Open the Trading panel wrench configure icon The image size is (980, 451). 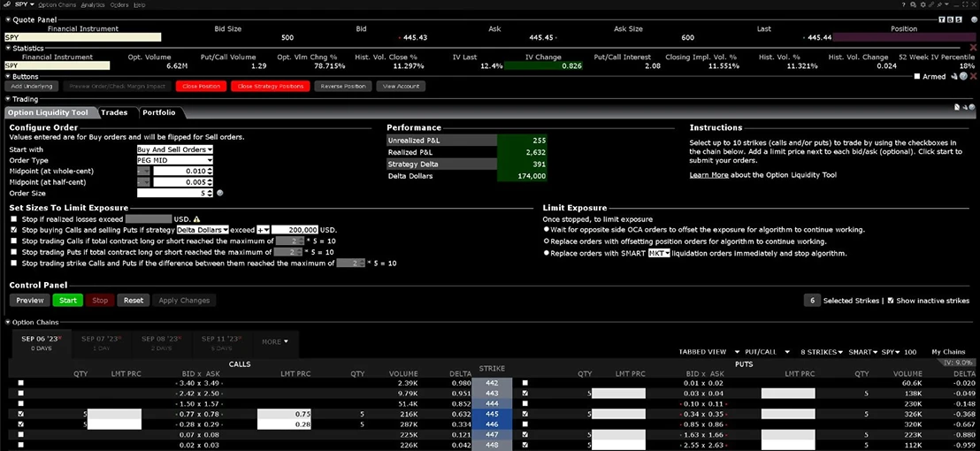click(964, 107)
